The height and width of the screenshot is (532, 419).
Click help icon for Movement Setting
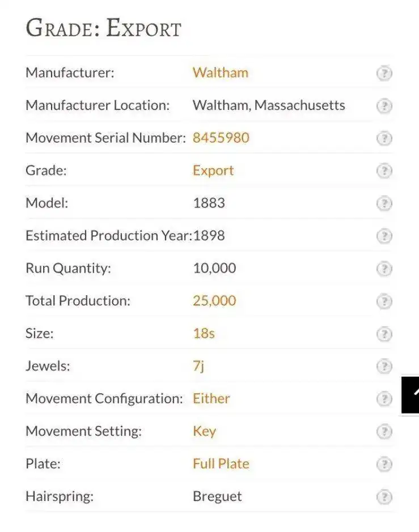coord(384,432)
